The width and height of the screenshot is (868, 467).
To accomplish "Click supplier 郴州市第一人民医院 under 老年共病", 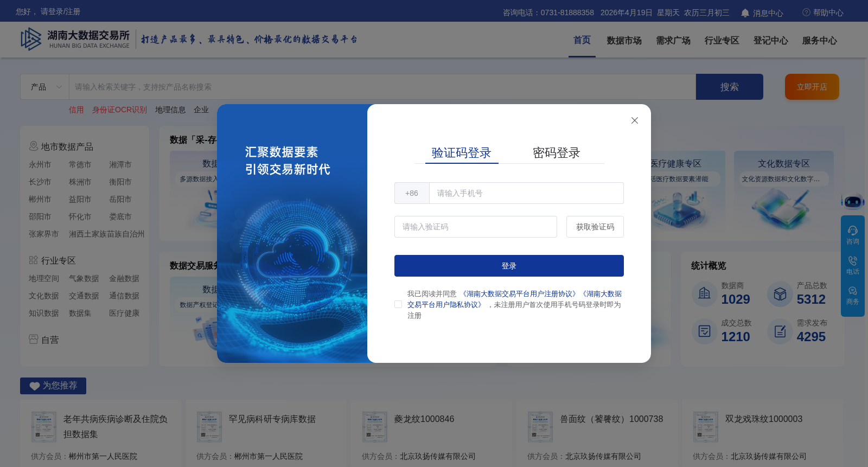I will tap(103, 456).
